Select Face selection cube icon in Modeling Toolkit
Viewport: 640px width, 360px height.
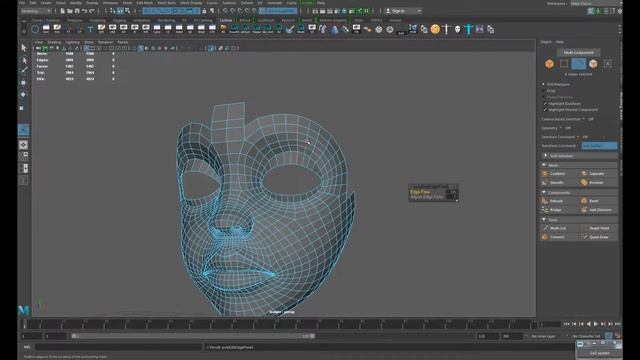(x=593, y=64)
